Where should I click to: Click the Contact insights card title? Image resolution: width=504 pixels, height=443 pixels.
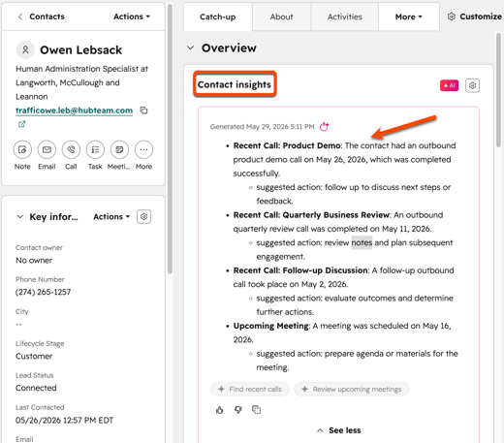235,84
